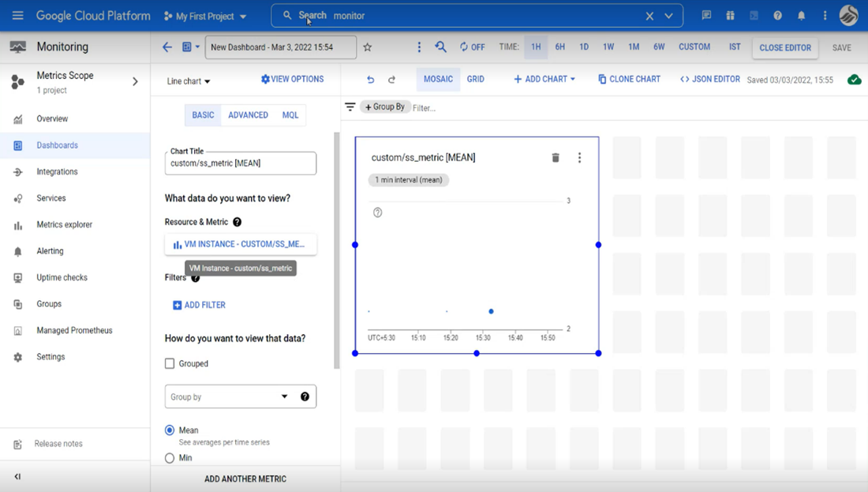868x492 pixels.
Task: Open View Options gear
Action: tap(292, 79)
